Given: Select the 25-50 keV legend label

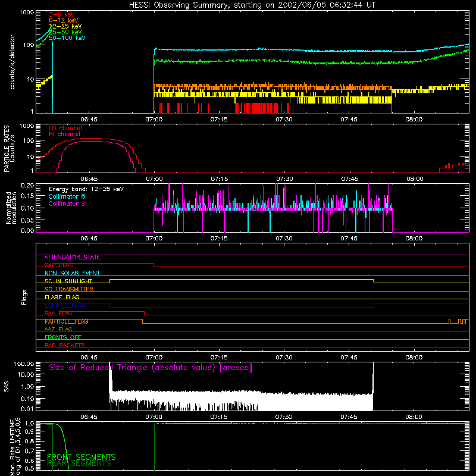Looking at the screenshot, I should pos(65,32).
